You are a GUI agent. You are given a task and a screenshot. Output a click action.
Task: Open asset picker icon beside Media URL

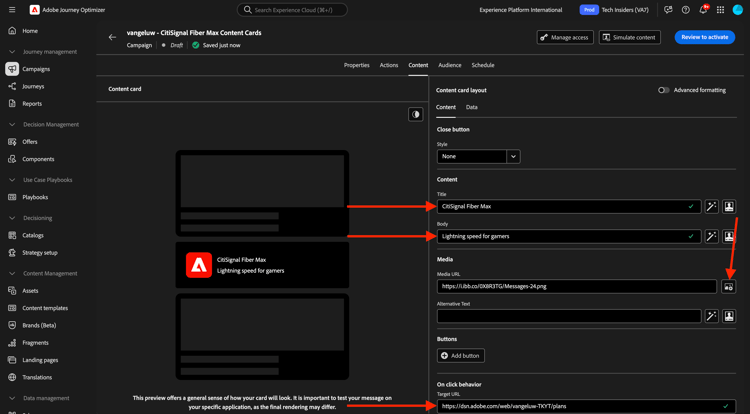pos(728,286)
